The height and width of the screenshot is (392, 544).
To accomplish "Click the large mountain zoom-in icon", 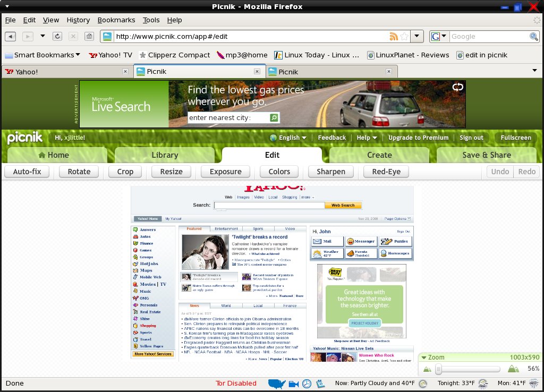I will [513, 369].
